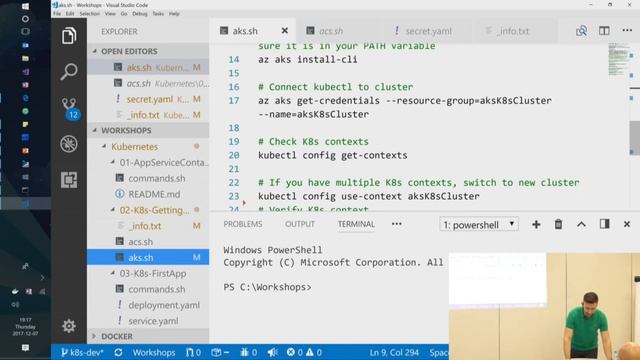Collapse the WORKSHOPS section
The width and height of the screenshot is (640, 360).
click(148, 131)
